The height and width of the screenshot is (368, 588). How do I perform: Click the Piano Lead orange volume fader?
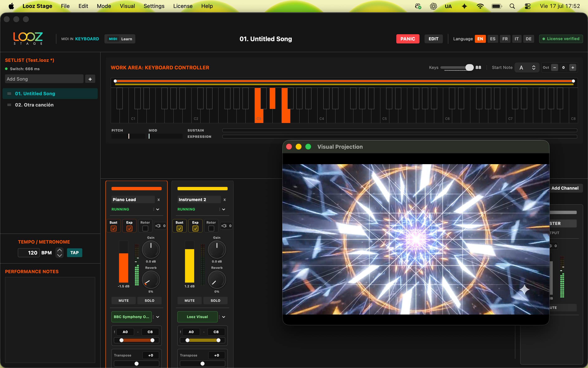pos(124,262)
